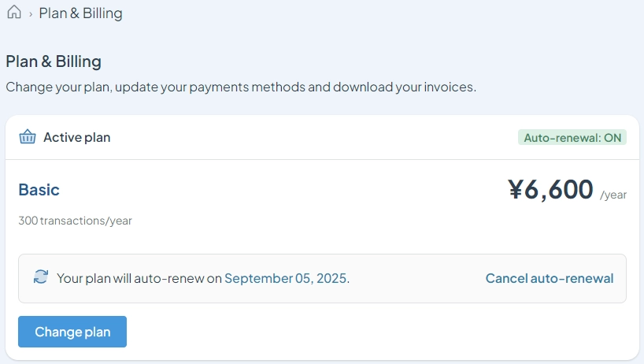Cancel auto-renewal for the plan

pos(550,278)
